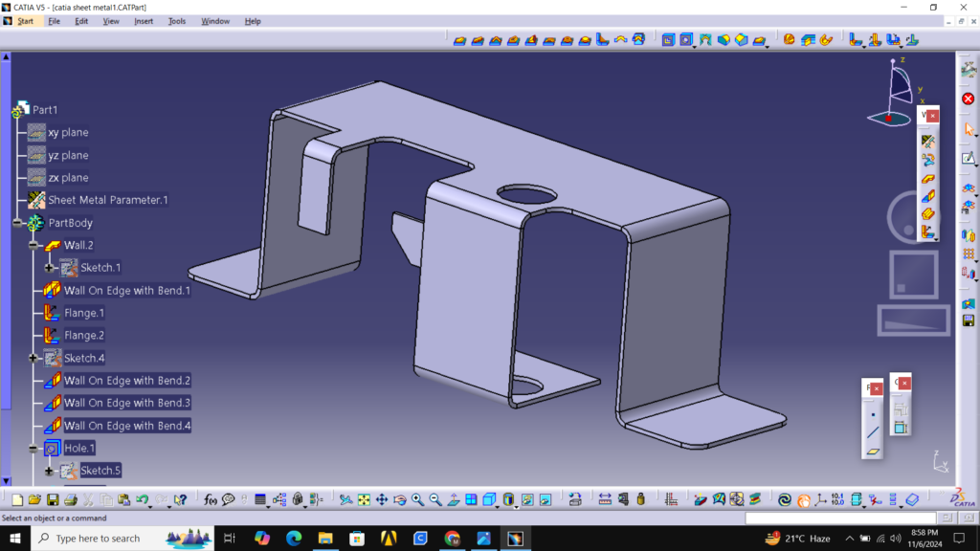Viewport: 980px width, 551px height.
Task: Expand the Sketch.4 tree node
Action: click(x=33, y=358)
